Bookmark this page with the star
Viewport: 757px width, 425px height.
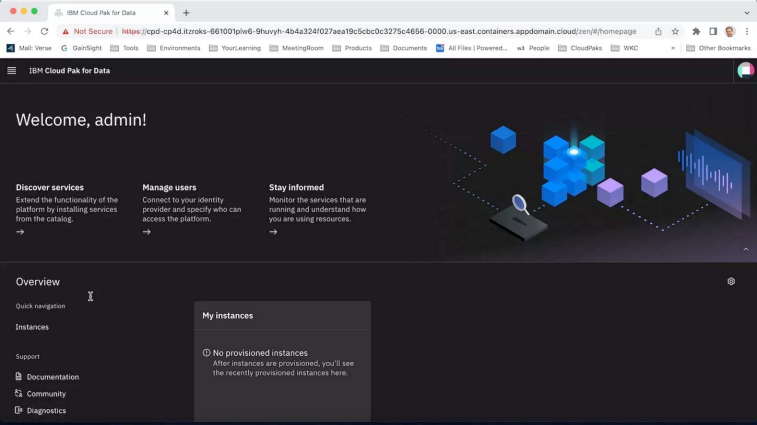(x=675, y=31)
